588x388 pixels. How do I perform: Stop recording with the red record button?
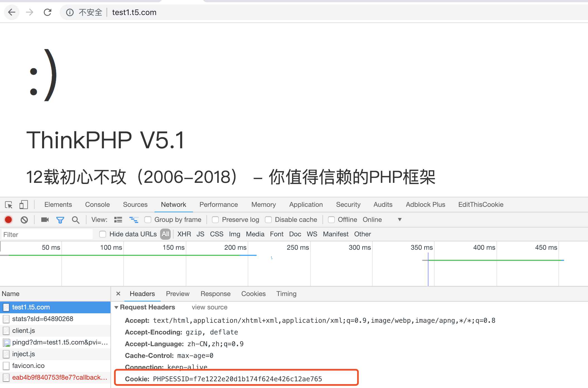click(x=8, y=220)
